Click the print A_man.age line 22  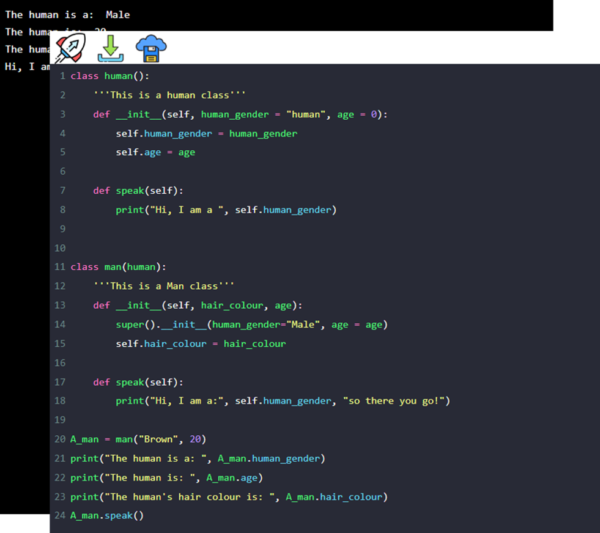(166, 478)
